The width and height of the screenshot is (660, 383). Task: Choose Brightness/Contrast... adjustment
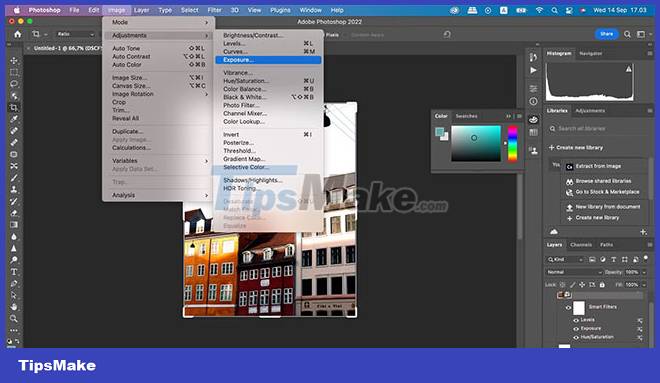(x=268, y=35)
